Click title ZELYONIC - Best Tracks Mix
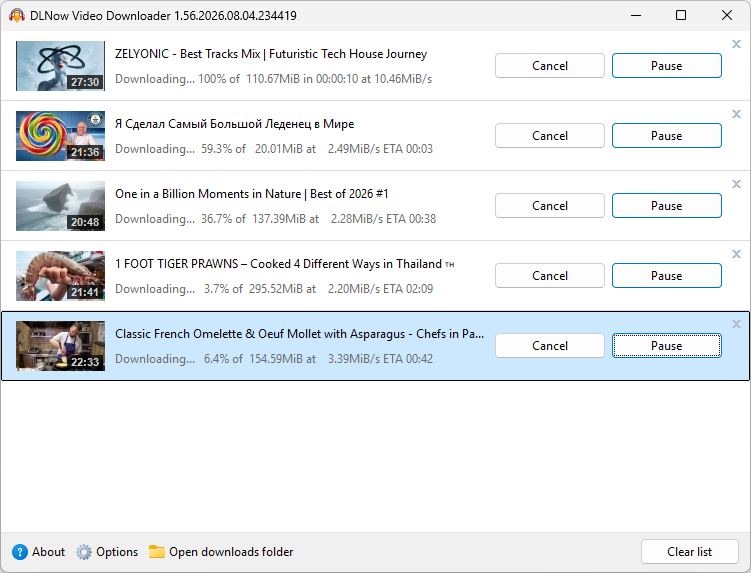 271,54
